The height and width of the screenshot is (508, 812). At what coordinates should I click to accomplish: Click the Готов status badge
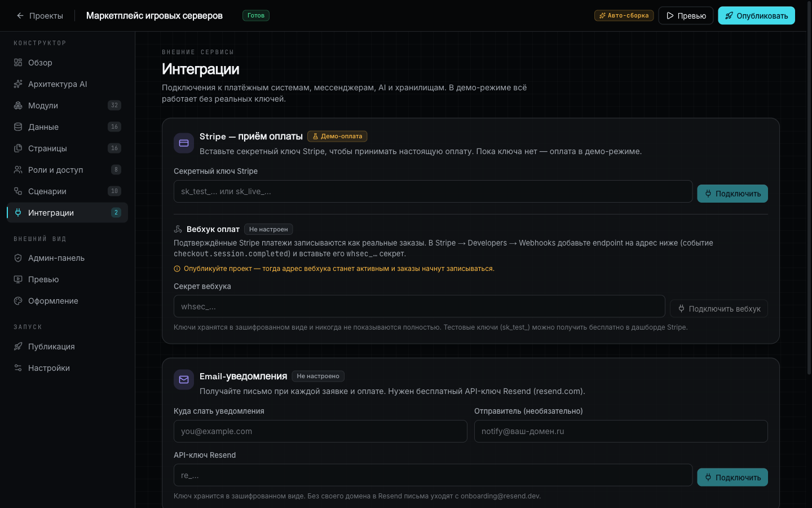click(256, 16)
